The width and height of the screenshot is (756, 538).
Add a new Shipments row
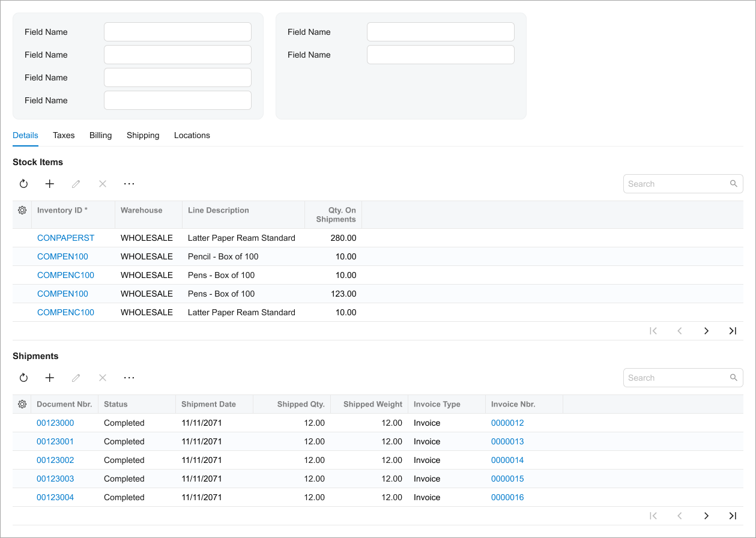50,378
